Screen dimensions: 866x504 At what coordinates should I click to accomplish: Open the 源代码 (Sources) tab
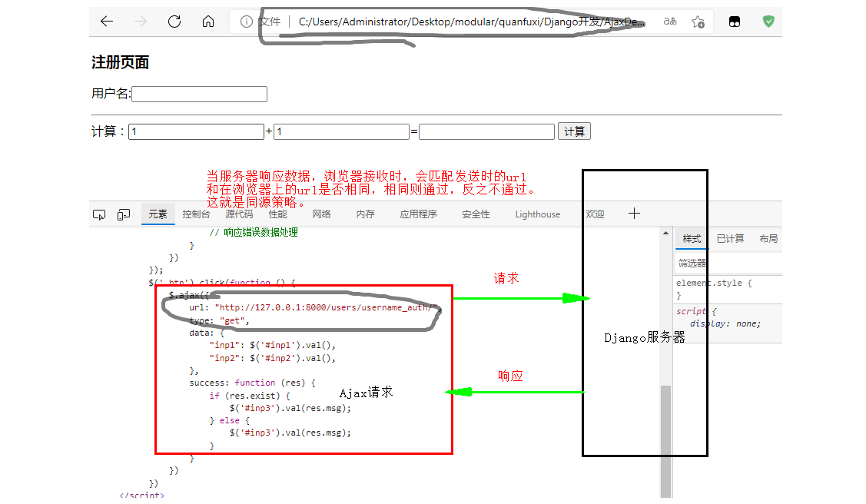click(239, 214)
